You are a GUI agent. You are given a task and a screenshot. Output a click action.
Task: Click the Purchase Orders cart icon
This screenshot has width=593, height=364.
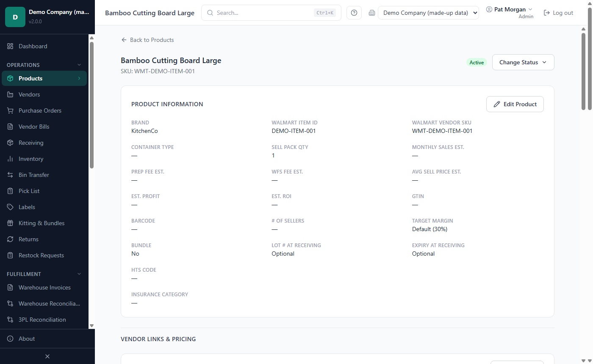(x=10, y=110)
